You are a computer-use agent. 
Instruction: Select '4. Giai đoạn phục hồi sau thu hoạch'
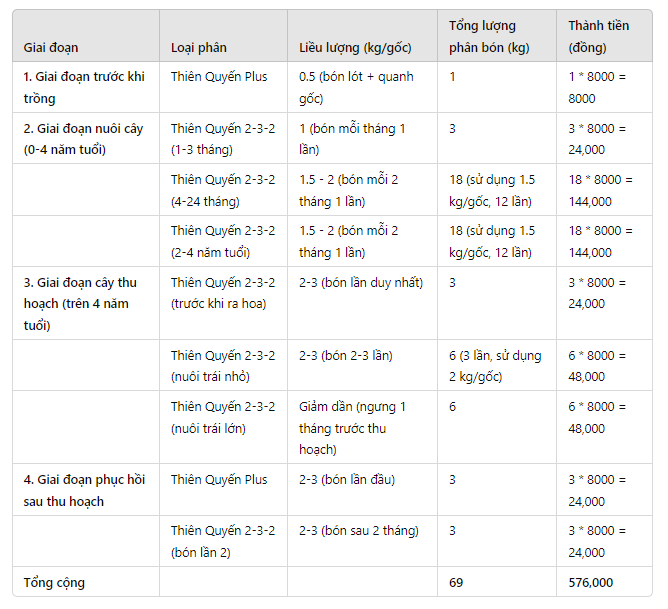click(86, 490)
